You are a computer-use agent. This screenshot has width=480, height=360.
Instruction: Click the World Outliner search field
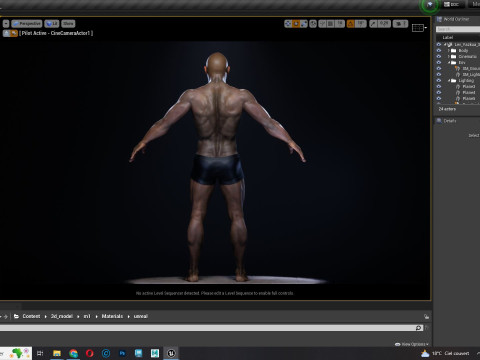pos(458,29)
